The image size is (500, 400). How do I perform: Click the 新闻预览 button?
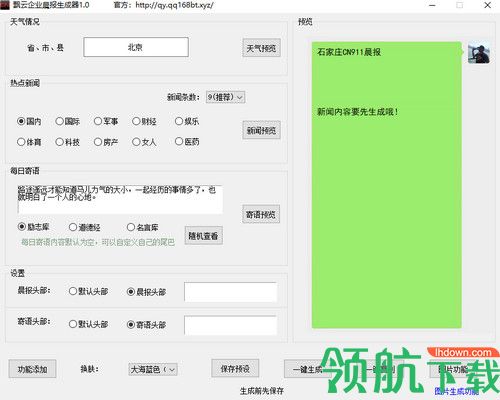coord(261,130)
